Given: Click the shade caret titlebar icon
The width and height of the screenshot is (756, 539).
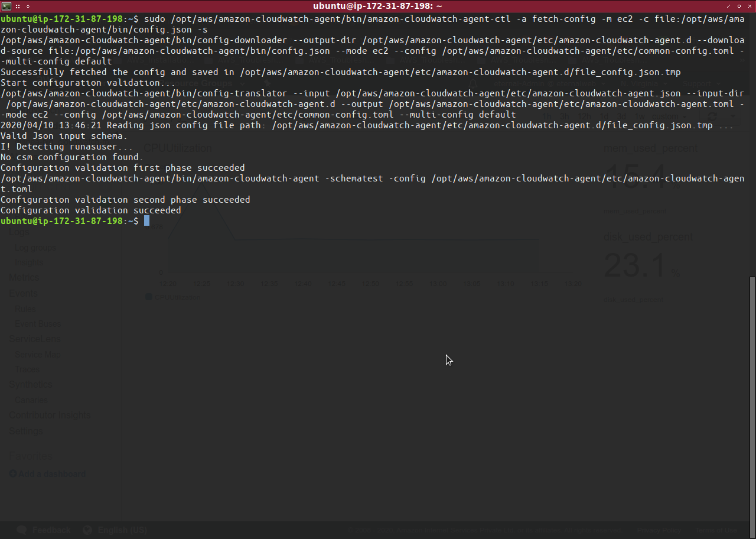Looking at the screenshot, I should (x=28, y=5).
